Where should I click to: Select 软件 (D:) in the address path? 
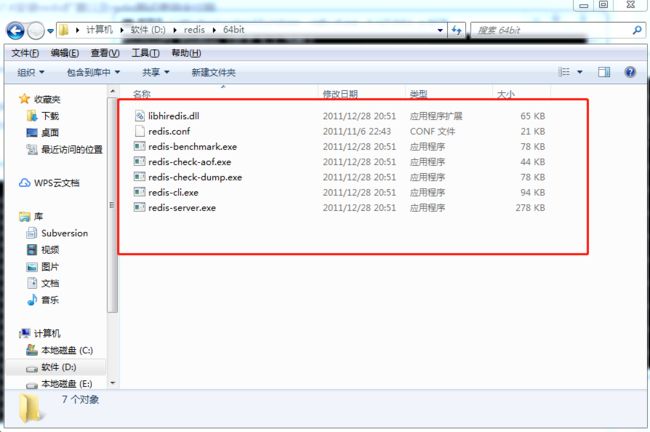tap(148, 30)
